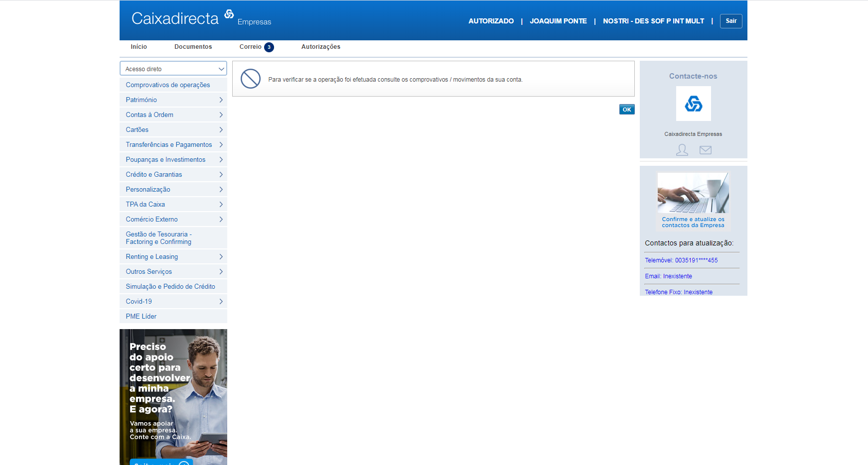Expand the Comércio Externo chevron
Image resolution: width=868 pixels, height=465 pixels.
click(x=221, y=220)
